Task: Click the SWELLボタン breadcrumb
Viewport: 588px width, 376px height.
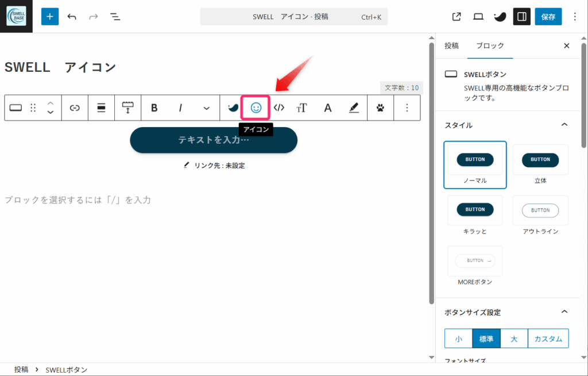Action: (67, 370)
